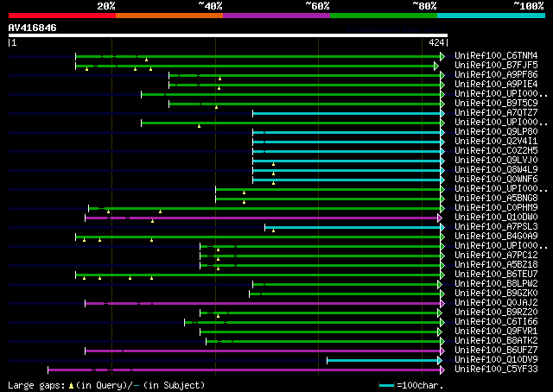Click the cyan arrowhead on the UniRef100_A7QTZ7 row

click(x=442, y=113)
